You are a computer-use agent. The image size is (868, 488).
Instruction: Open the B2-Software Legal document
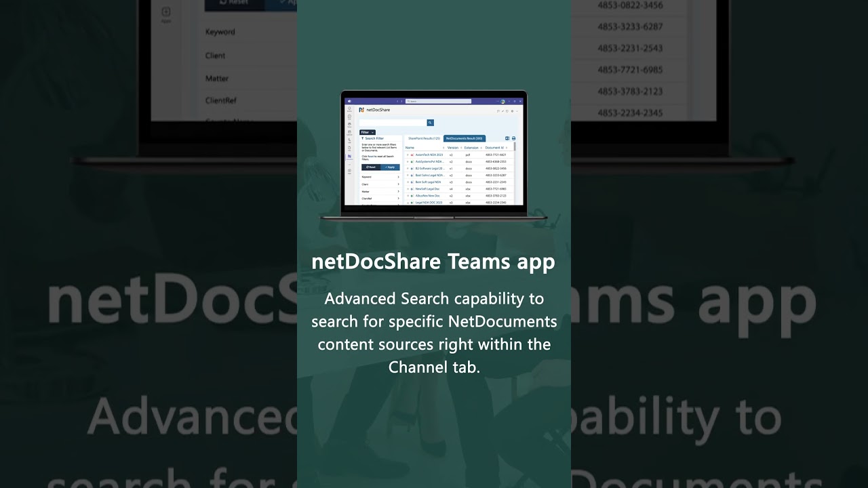pos(430,169)
